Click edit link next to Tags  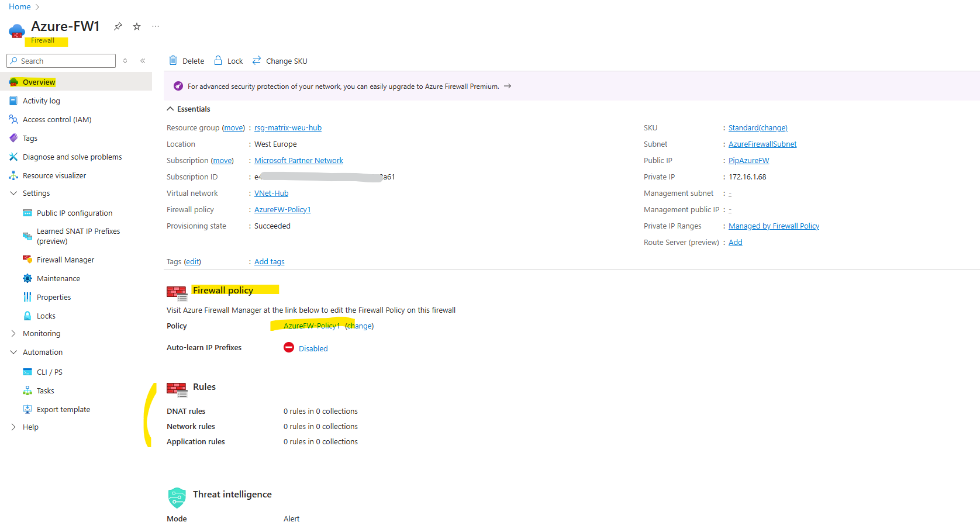pyautogui.click(x=192, y=261)
